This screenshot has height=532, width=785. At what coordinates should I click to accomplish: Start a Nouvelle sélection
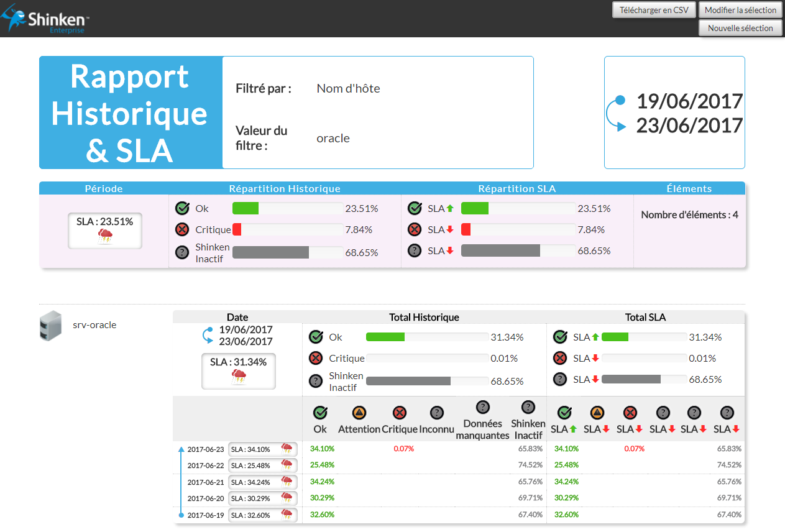click(x=740, y=28)
